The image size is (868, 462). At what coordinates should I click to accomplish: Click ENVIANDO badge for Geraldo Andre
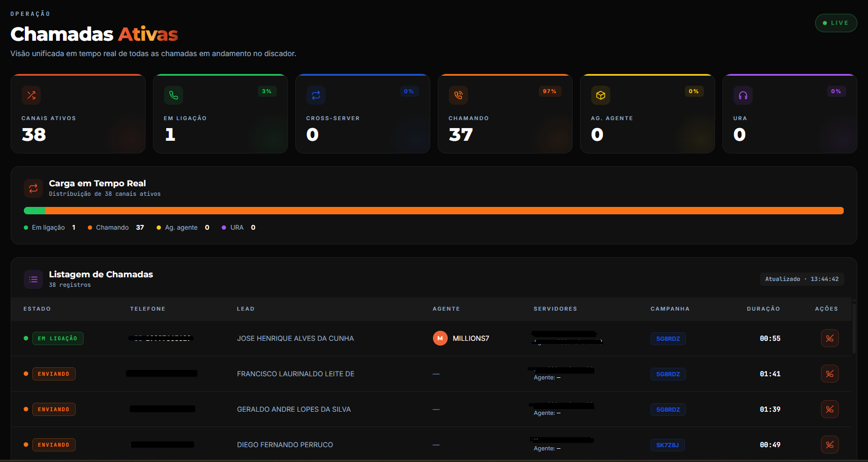pyautogui.click(x=54, y=409)
